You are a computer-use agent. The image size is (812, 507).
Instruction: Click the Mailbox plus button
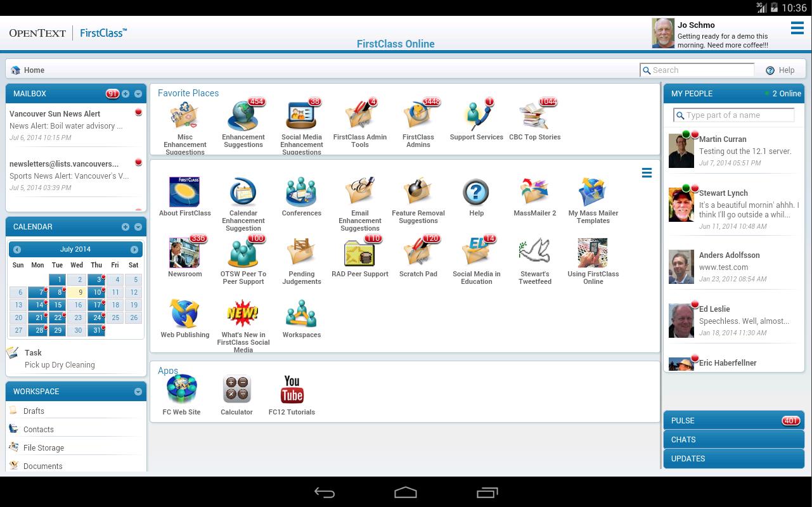pyautogui.click(x=126, y=94)
